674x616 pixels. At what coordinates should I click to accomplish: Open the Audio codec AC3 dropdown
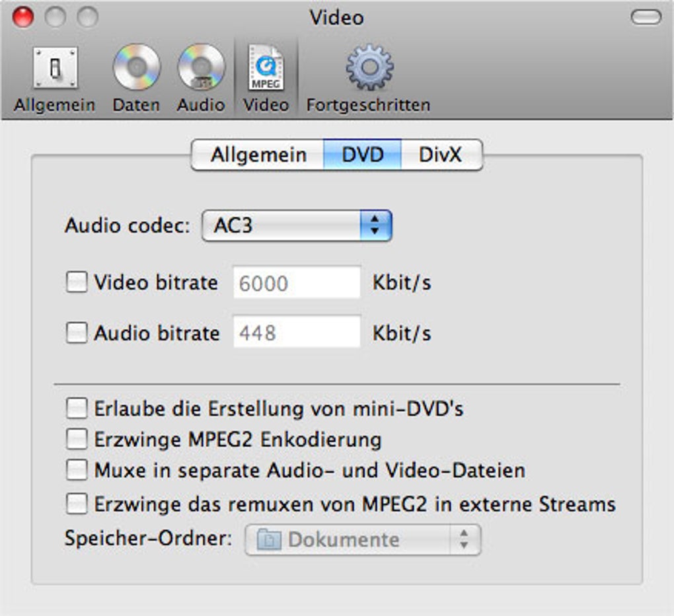pos(297,226)
